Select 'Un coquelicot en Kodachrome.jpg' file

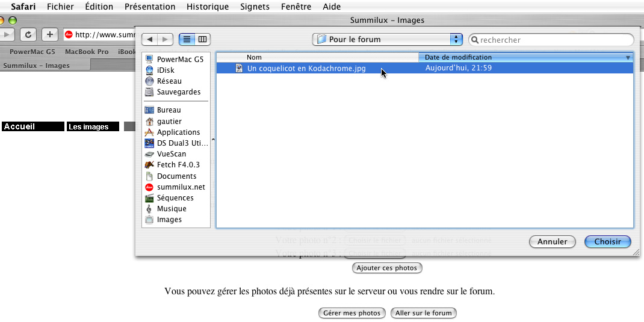(306, 69)
